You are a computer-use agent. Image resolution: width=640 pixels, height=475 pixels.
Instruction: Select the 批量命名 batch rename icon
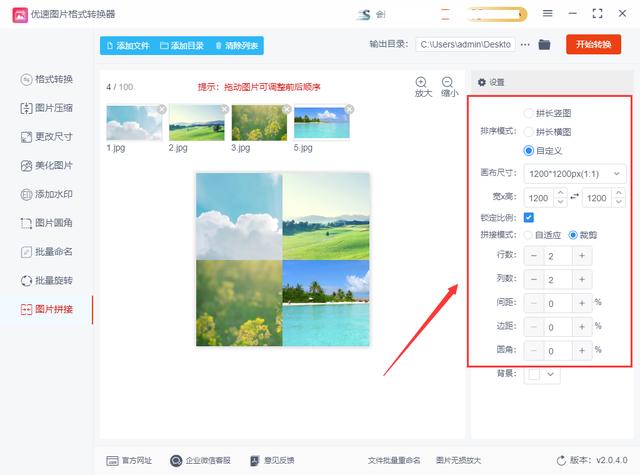click(x=26, y=252)
